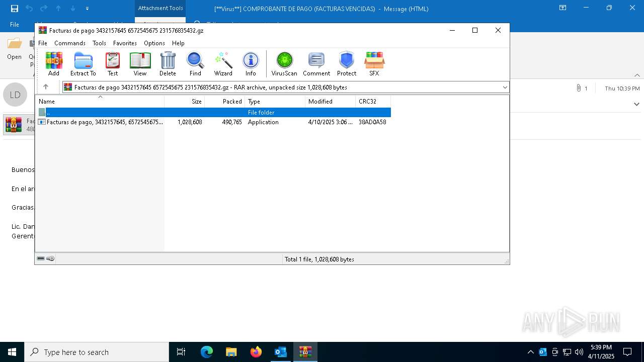Open Task View on the taskbar
Screen dimensions: 644x362
click(x=181, y=352)
